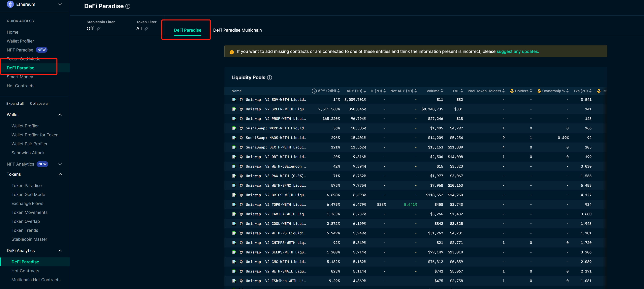Click the Liquidity Pools info icon
This screenshot has width=644, height=289.
point(270,78)
